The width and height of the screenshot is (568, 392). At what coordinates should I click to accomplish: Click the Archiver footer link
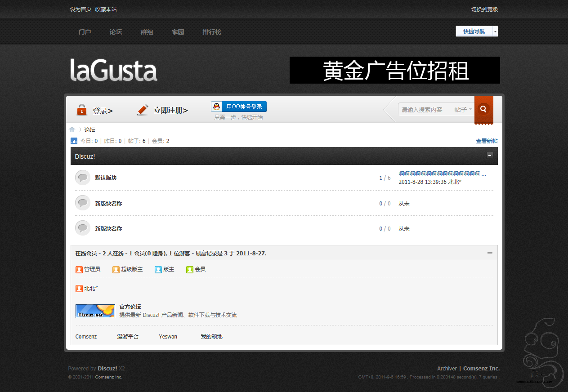447,369
